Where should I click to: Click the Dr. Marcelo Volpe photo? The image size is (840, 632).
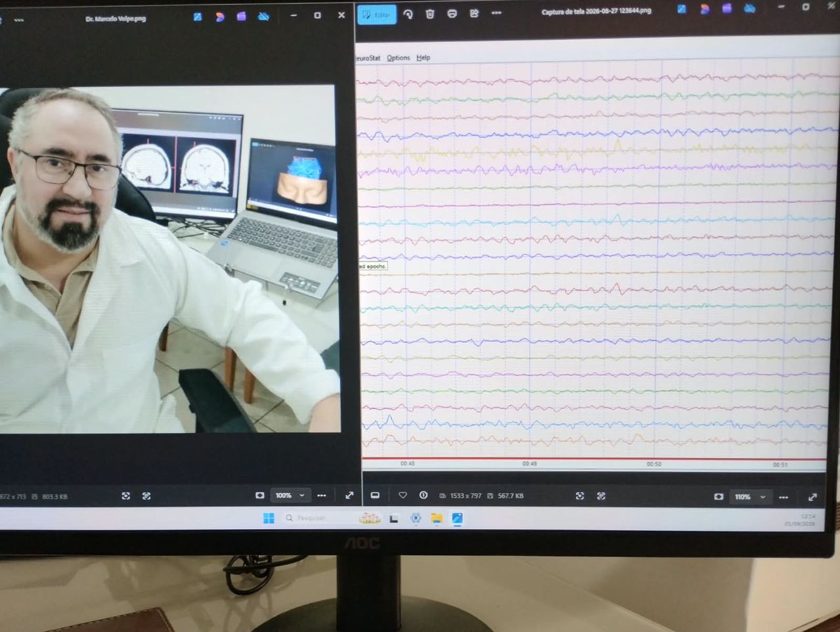pos(169,259)
